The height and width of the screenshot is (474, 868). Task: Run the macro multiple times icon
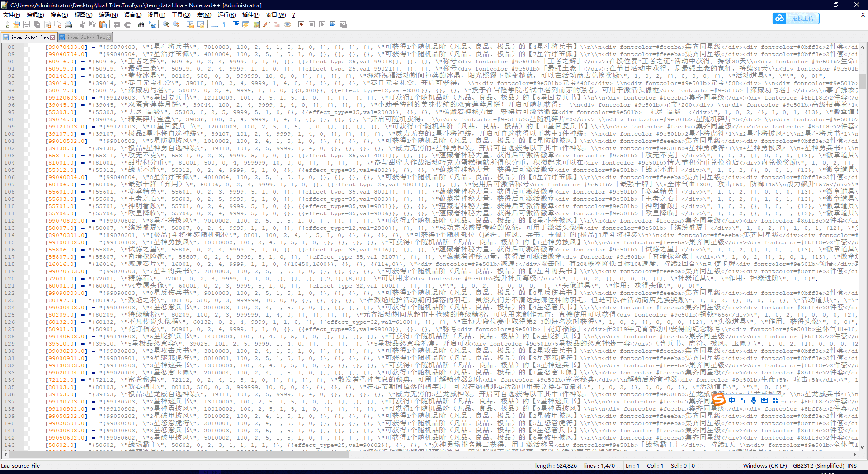(333, 24)
